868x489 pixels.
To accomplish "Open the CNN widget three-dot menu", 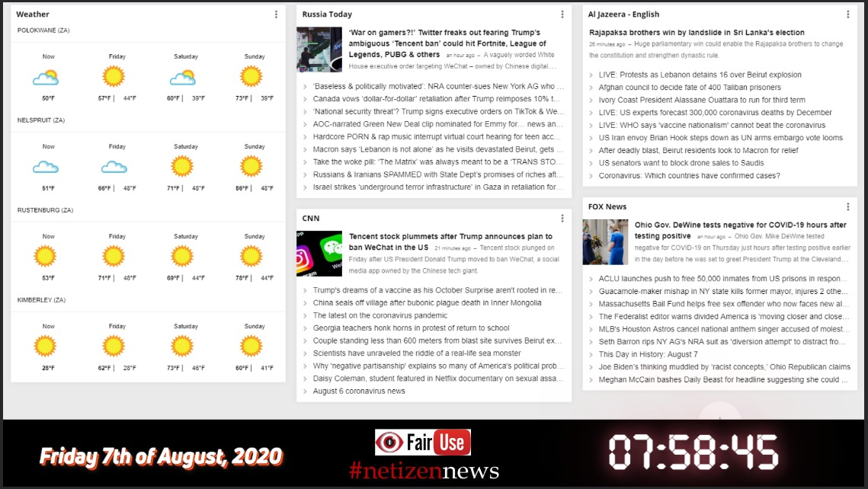I will (x=562, y=218).
